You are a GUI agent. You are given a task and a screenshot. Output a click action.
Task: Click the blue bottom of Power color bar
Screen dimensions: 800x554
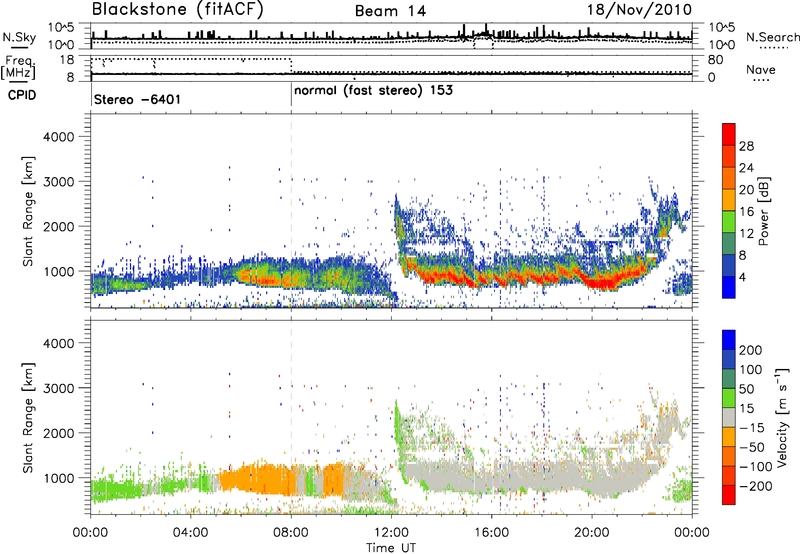pos(729,287)
